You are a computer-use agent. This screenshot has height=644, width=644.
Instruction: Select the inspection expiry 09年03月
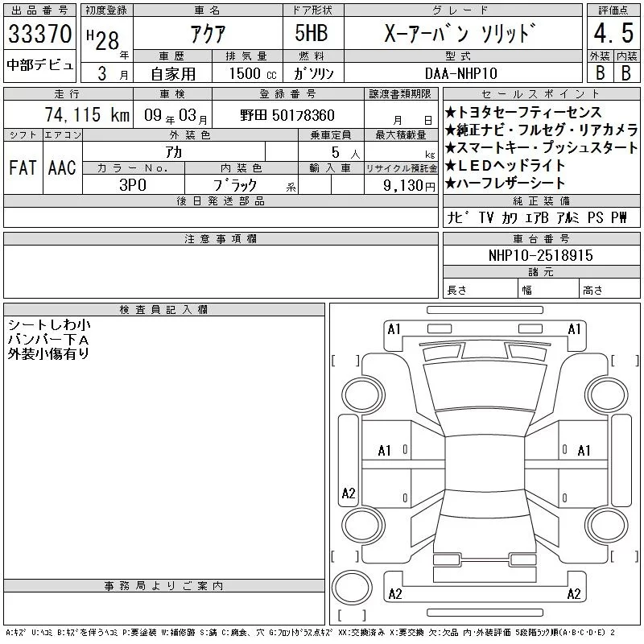[x=175, y=115]
